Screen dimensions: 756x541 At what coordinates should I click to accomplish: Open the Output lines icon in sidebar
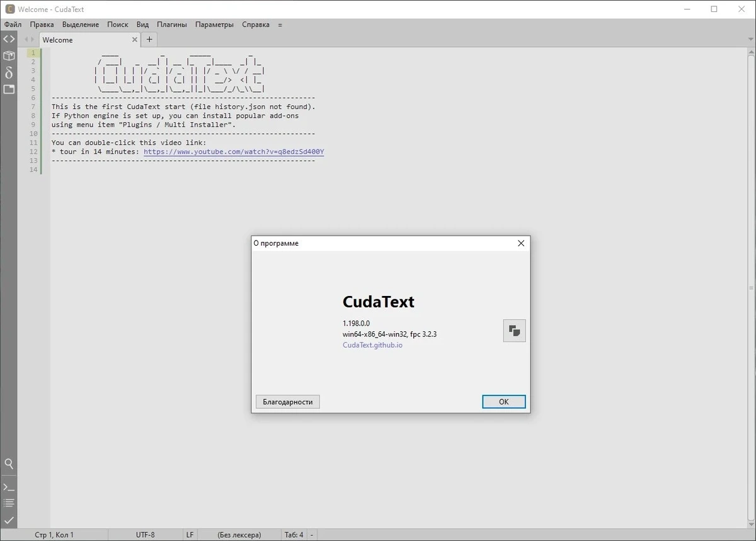(x=9, y=503)
